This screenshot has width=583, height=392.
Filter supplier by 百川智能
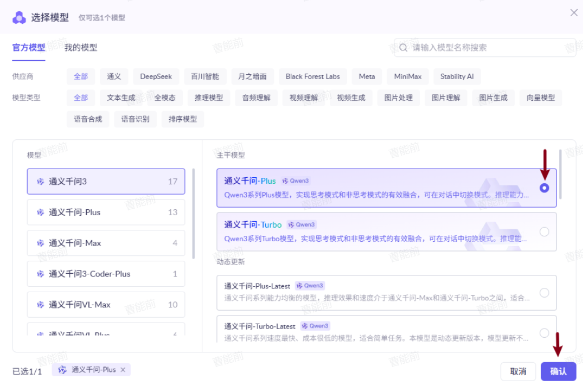(x=205, y=76)
